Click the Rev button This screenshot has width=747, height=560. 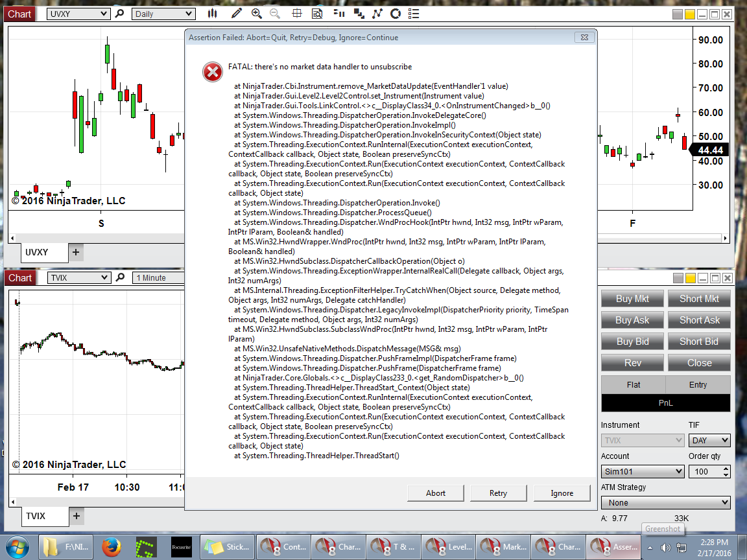[x=632, y=363]
